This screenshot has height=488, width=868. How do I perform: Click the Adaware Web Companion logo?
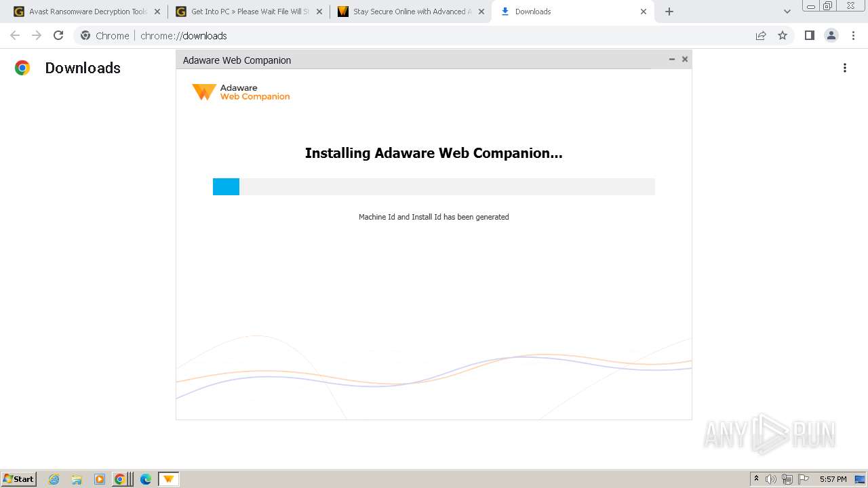pyautogui.click(x=241, y=92)
